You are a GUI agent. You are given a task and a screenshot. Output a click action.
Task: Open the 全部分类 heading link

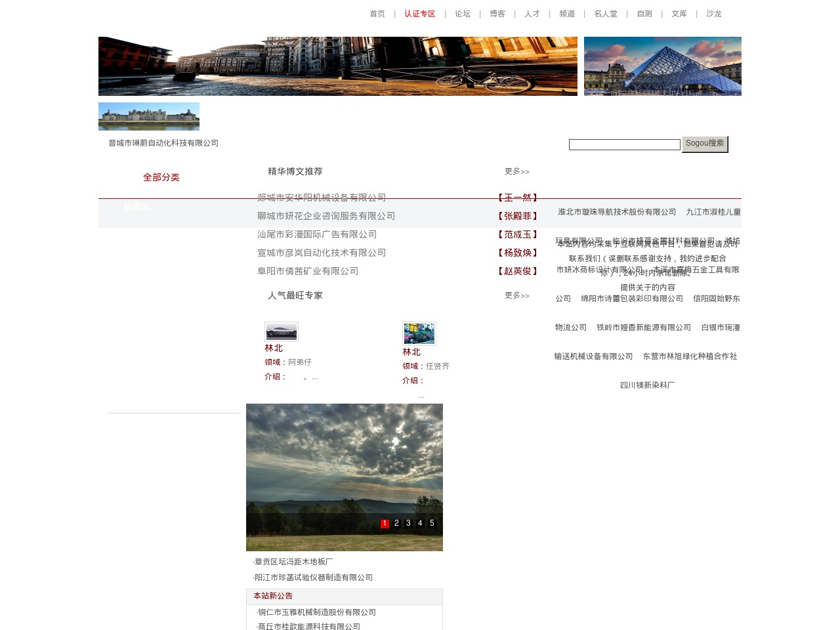click(161, 177)
